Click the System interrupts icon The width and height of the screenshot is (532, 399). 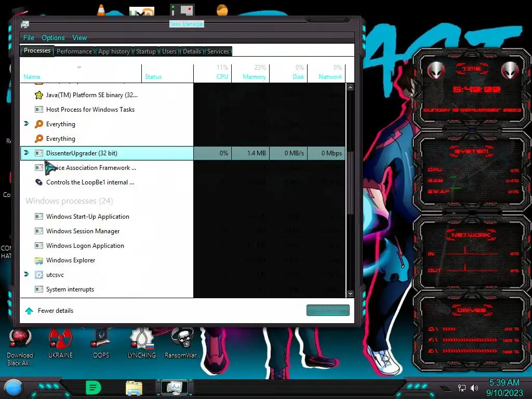(x=39, y=289)
